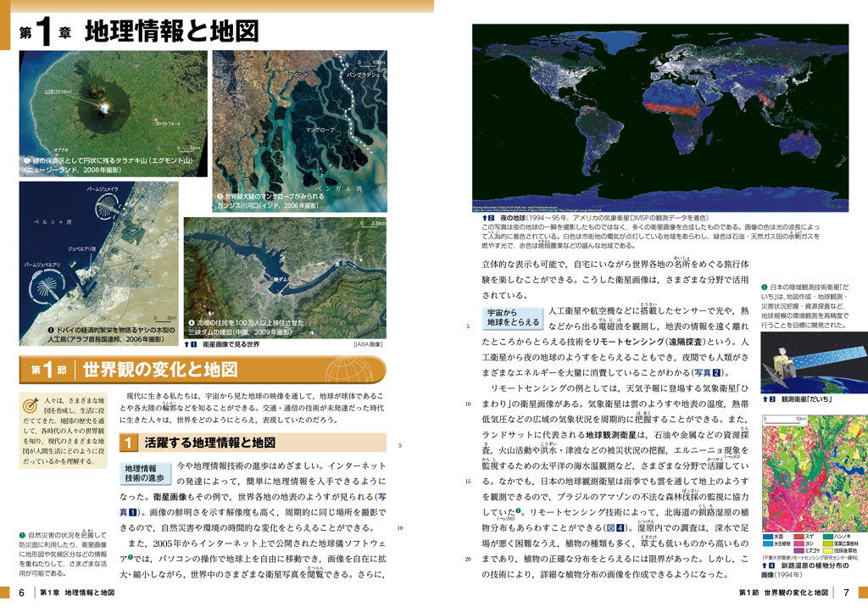The width and height of the screenshot is (868, 613).
Task: Click footer text 第1章 地理情報と地図
Action: pos(77,593)
